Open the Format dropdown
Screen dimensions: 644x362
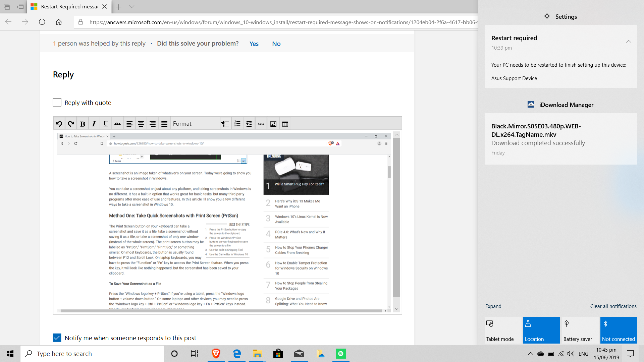coord(195,124)
